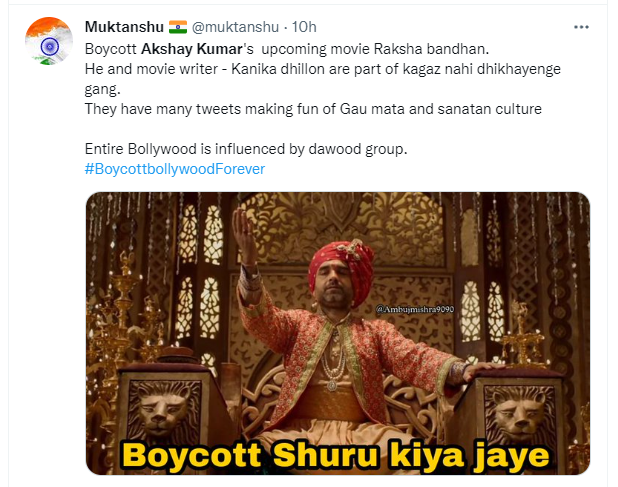Select the bold Akshay Kumar text

(192, 49)
